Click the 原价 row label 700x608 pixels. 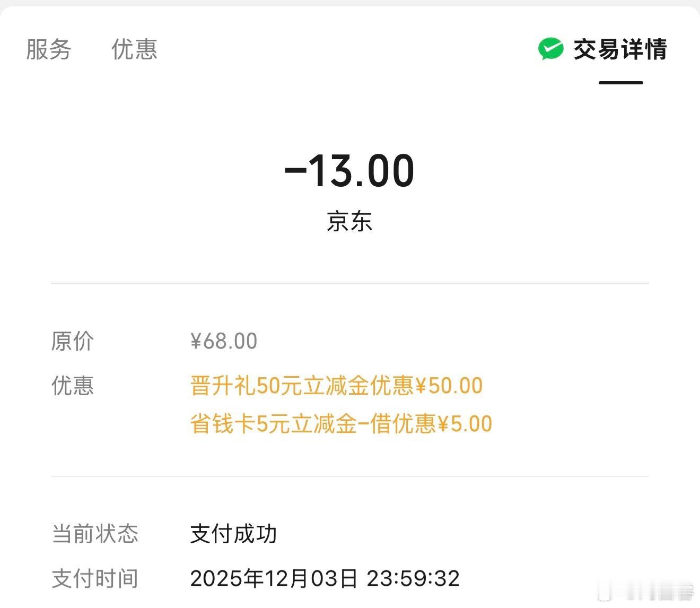tap(72, 341)
